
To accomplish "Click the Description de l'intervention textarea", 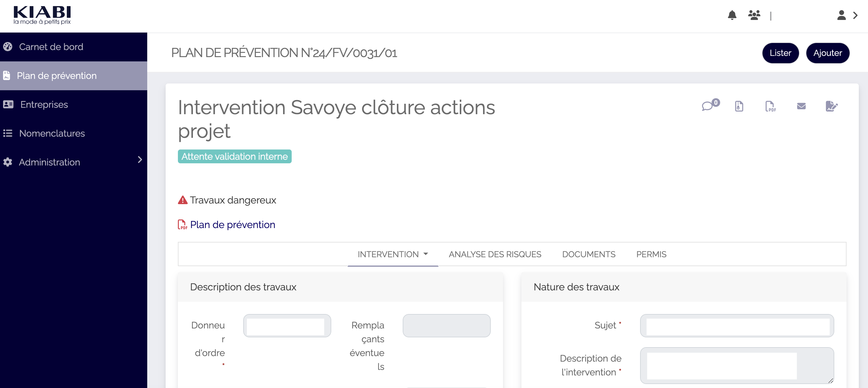I will [x=737, y=365].
